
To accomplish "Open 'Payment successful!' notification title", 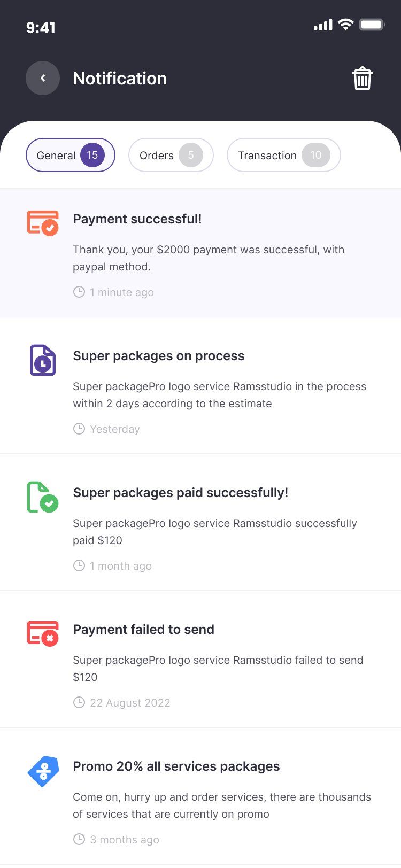I will click(x=137, y=219).
